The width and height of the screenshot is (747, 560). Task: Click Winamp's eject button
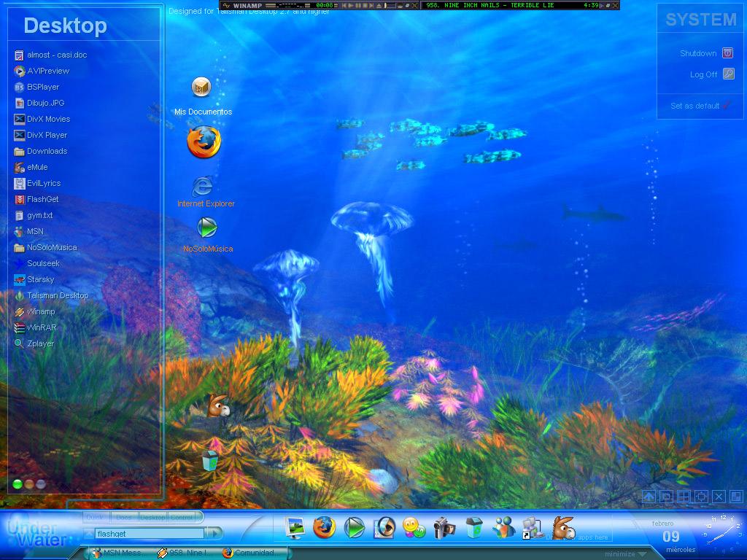(x=379, y=5)
